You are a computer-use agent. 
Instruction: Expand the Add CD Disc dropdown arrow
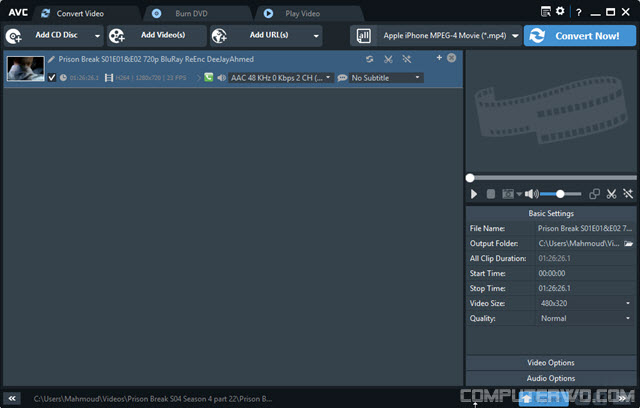click(97, 36)
